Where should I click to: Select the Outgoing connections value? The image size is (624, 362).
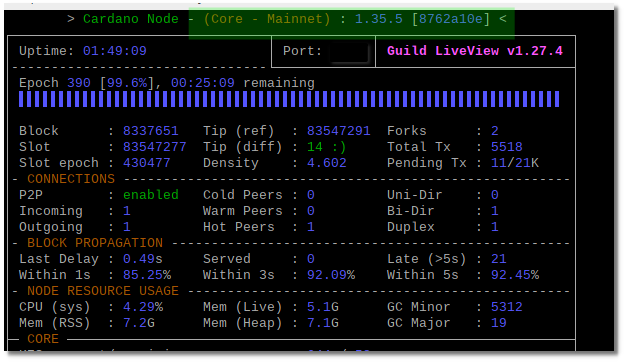tap(127, 227)
